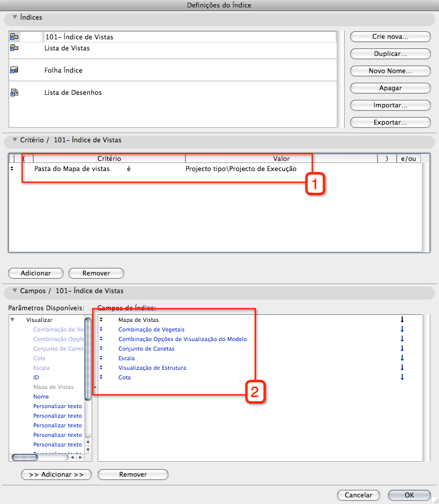This screenshot has height=504, width=439.
Task: Collapse the Campos section
Action: coord(15,290)
